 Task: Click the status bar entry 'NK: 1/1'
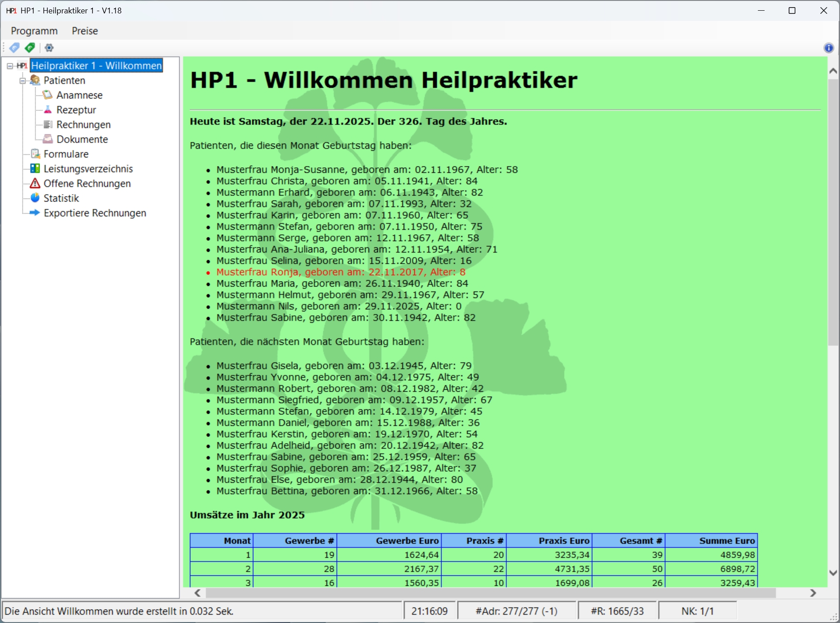pyautogui.click(x=698, y=611)
